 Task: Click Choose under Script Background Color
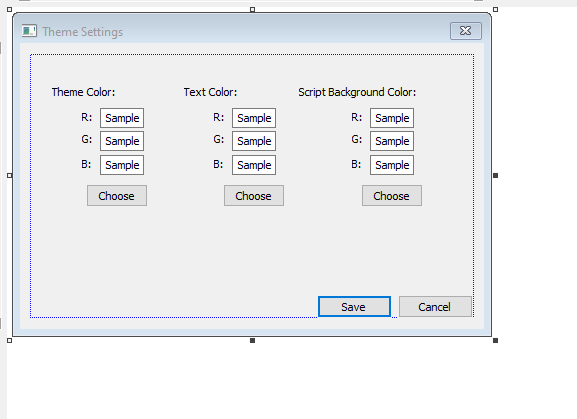pos(392,196)
